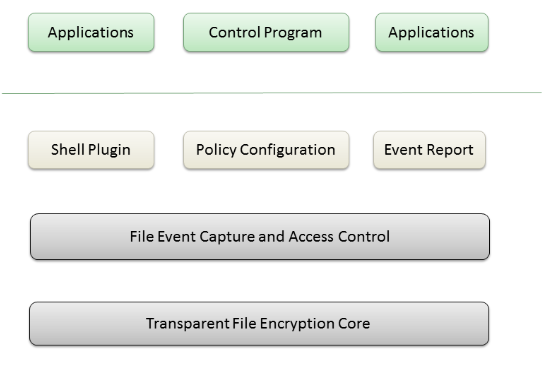Click the word 'Control' in Control Program

coord(235,32)
